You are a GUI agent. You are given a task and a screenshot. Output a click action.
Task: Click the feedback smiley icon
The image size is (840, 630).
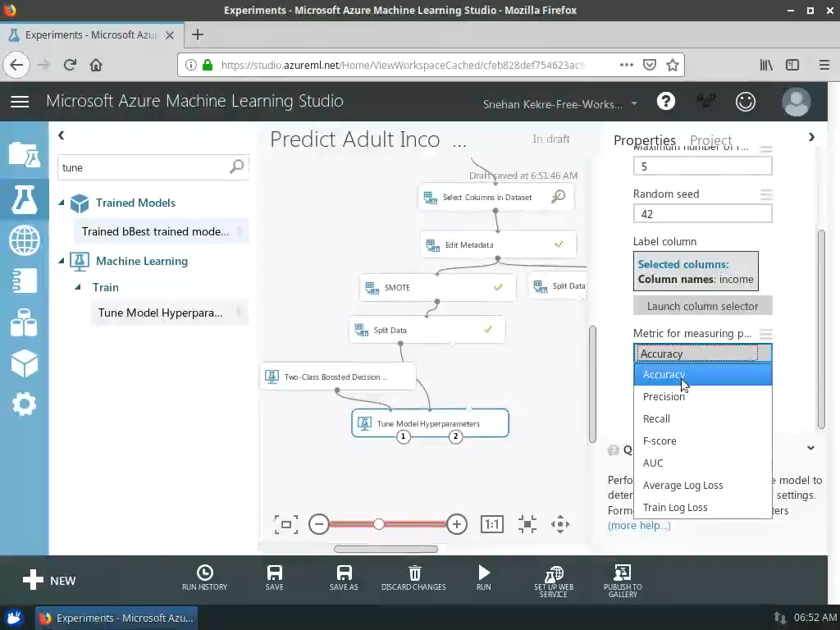coord(745,101)
